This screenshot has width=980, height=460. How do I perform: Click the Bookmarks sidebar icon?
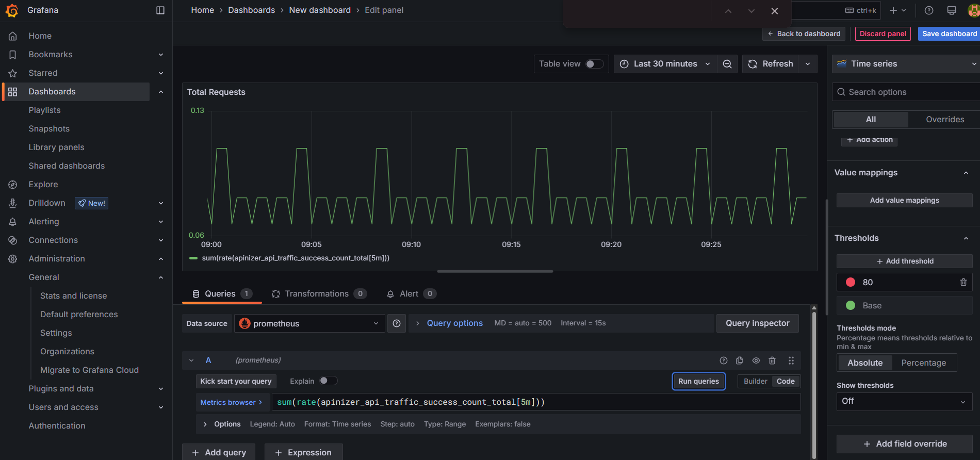click(x=13, y=55)
